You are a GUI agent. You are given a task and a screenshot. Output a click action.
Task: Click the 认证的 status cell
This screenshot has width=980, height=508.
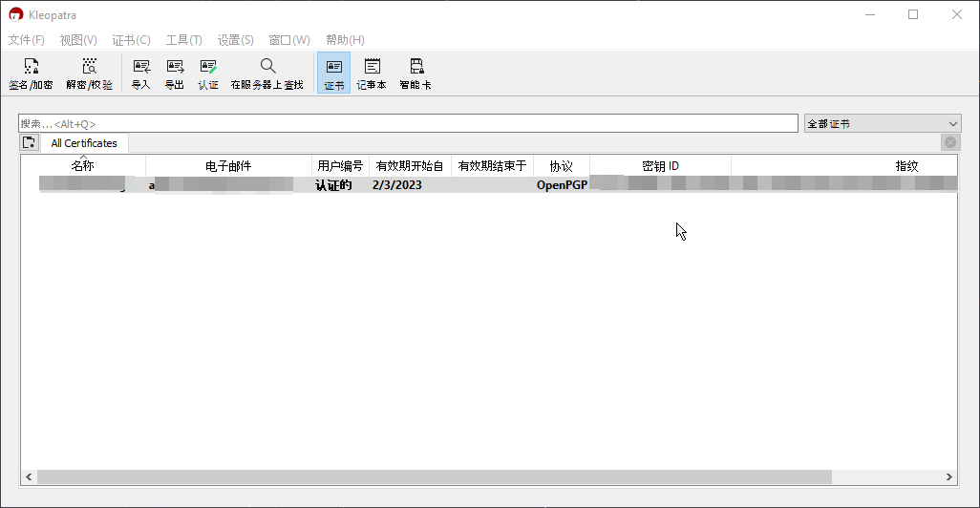[x=333, y=185]
